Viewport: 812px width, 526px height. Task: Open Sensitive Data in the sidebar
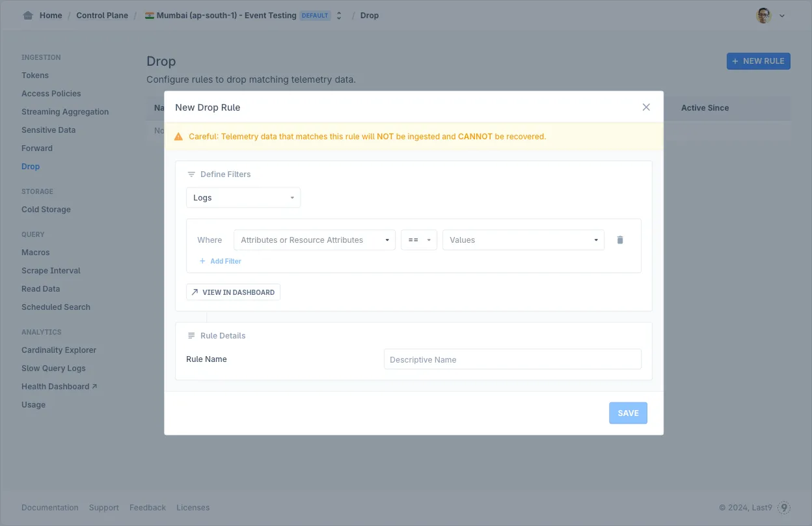[x=49, y=130]
